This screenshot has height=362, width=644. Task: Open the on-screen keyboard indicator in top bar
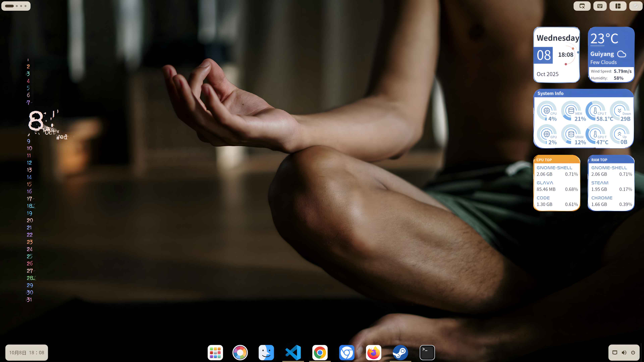pyautogui.click(x=600, y=6)
